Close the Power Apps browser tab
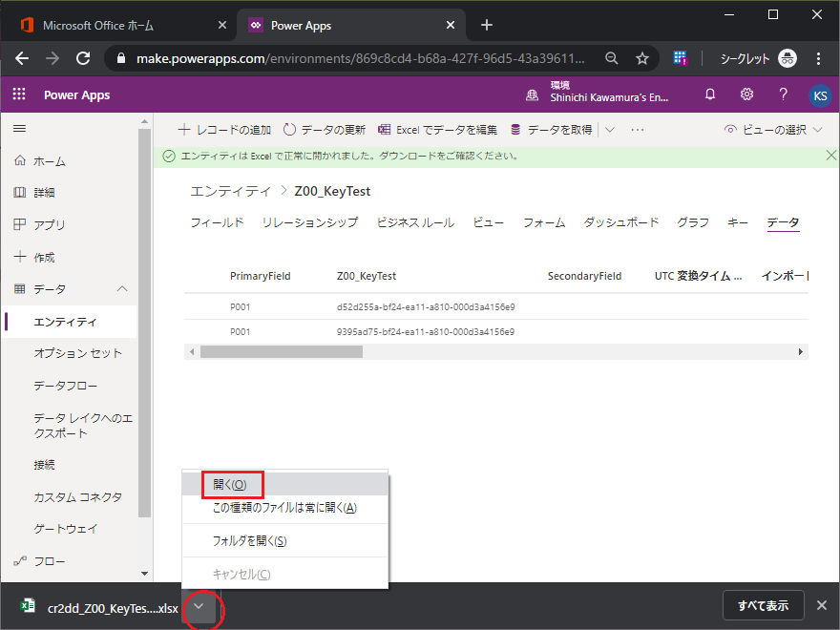 451,25
